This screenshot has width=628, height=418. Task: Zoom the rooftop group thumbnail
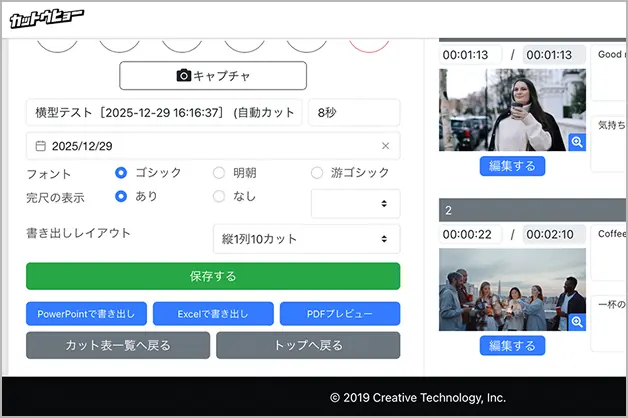coord(577,322)
